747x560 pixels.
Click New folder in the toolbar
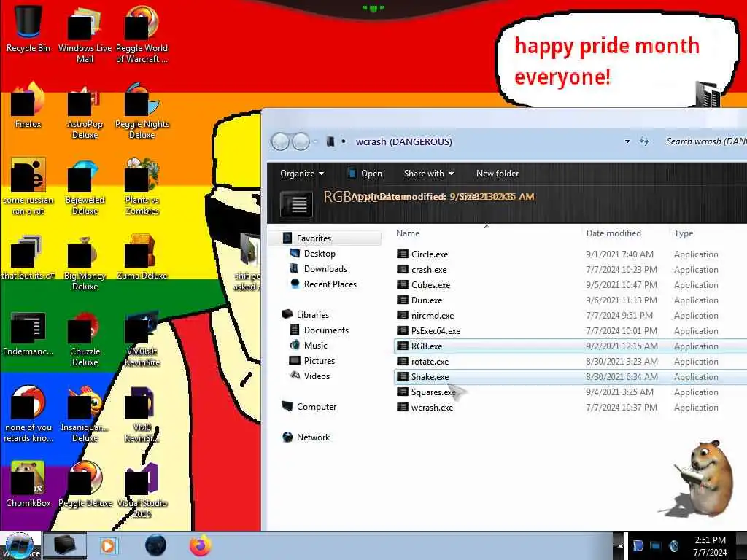(498, 174)
